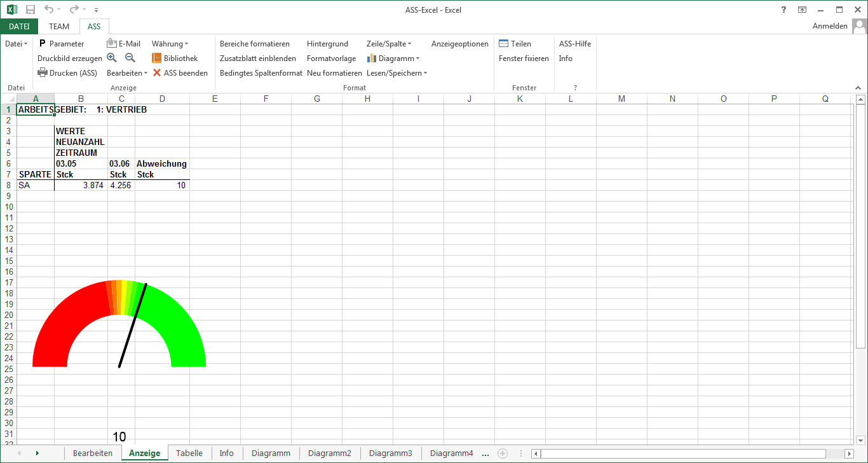
Task: Open ASS-Hilfe
Action: 575,44
